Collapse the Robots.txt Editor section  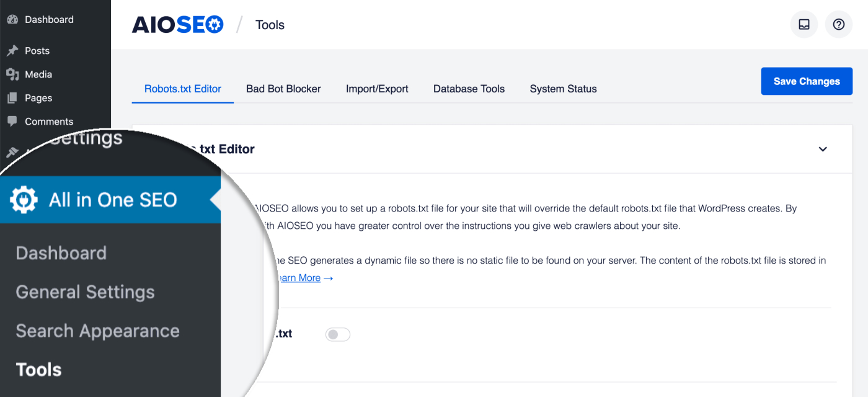tap(823, 149)
